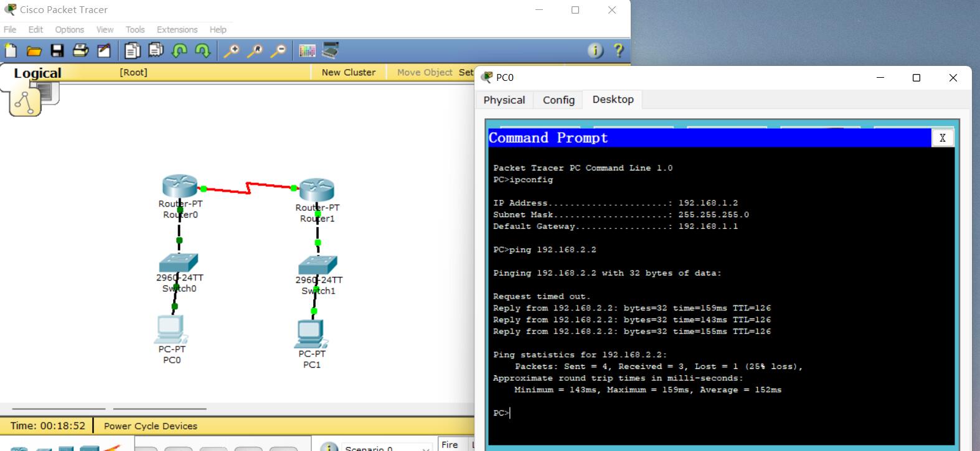This screenshot has width=980, height=451.
Task: Click the Command Prompt title bar
Action: (x=710, y=138)
